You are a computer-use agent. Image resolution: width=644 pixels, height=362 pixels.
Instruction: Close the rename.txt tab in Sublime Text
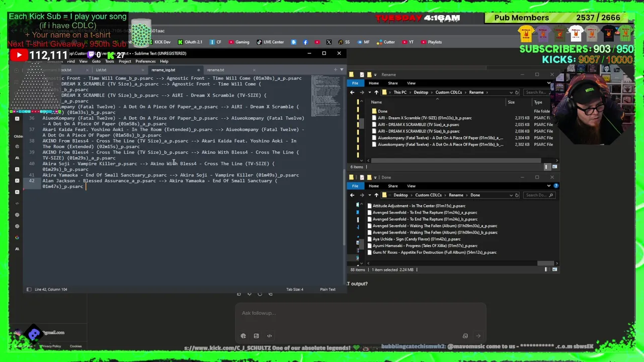point(254,70)
